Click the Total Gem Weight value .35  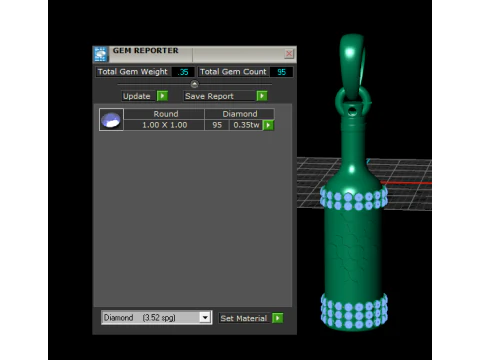point(183,72)
